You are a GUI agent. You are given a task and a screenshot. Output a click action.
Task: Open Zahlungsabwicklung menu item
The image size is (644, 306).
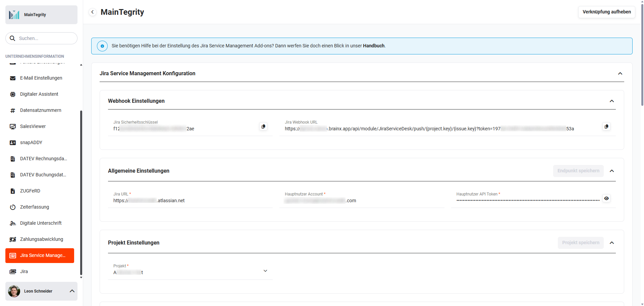(x=40, y=239)
